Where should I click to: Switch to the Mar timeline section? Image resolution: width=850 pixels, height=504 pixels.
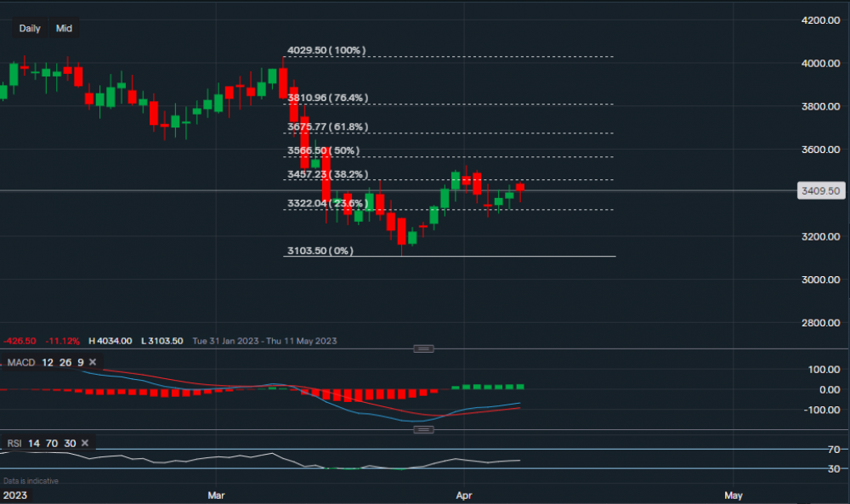(x=216, y=495)
